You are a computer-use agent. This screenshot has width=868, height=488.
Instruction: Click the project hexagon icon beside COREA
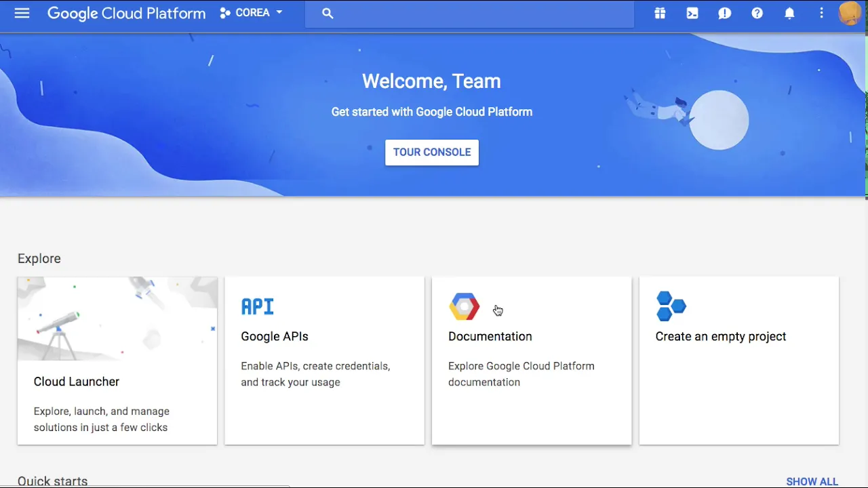click(225, 13)
